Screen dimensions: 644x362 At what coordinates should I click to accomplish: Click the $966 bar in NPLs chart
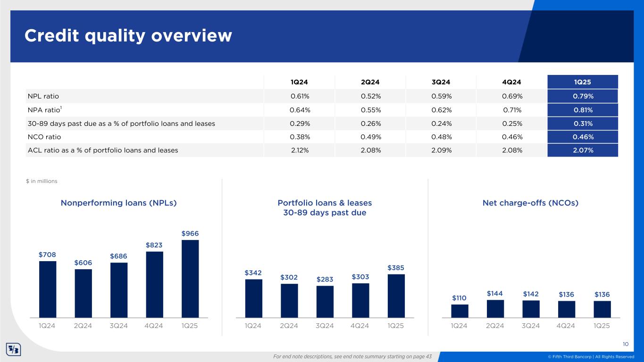tap(190, 279)
